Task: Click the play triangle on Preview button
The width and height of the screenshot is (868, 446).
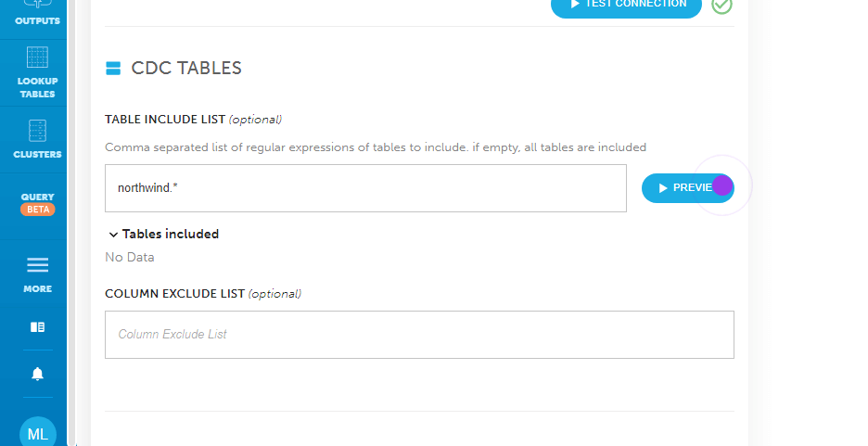Action: [663, 188]
